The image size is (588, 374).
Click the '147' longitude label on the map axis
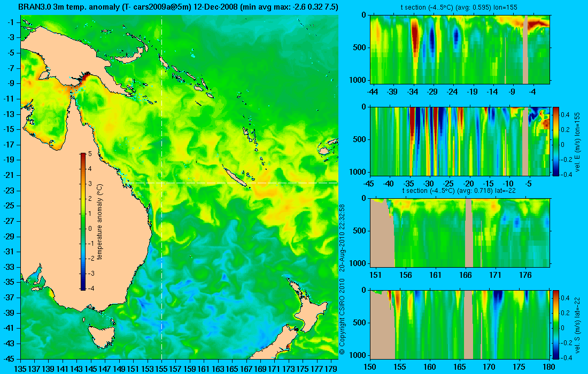[105, 369]
